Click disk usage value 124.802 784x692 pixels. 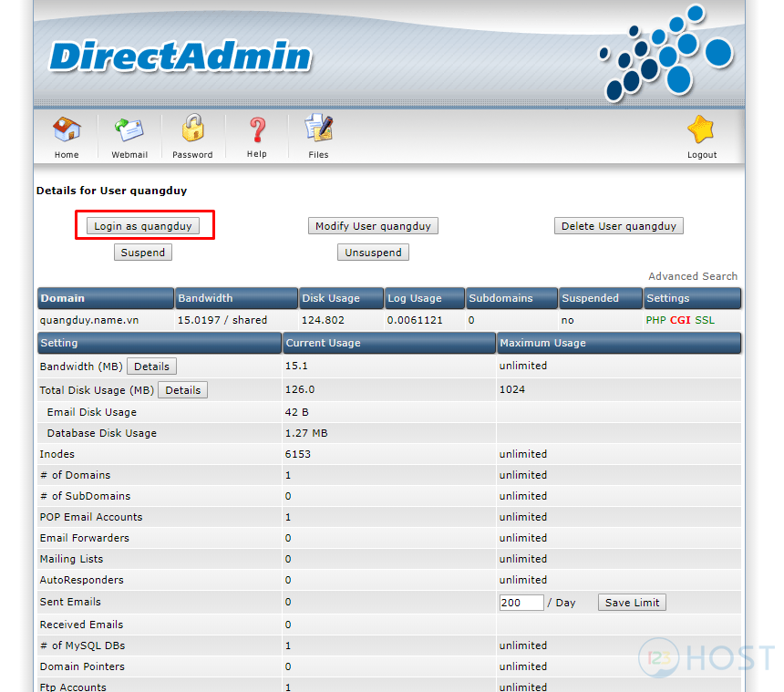pyautogui.click(x=323, y=320)
